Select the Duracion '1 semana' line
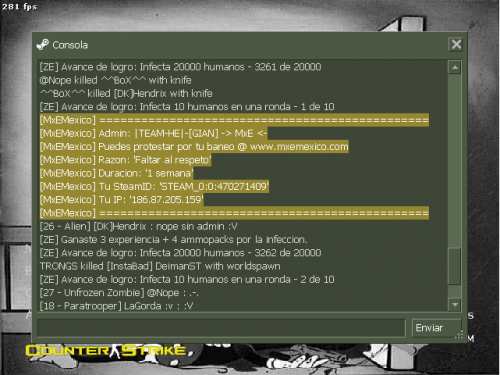 pos(116,173)
